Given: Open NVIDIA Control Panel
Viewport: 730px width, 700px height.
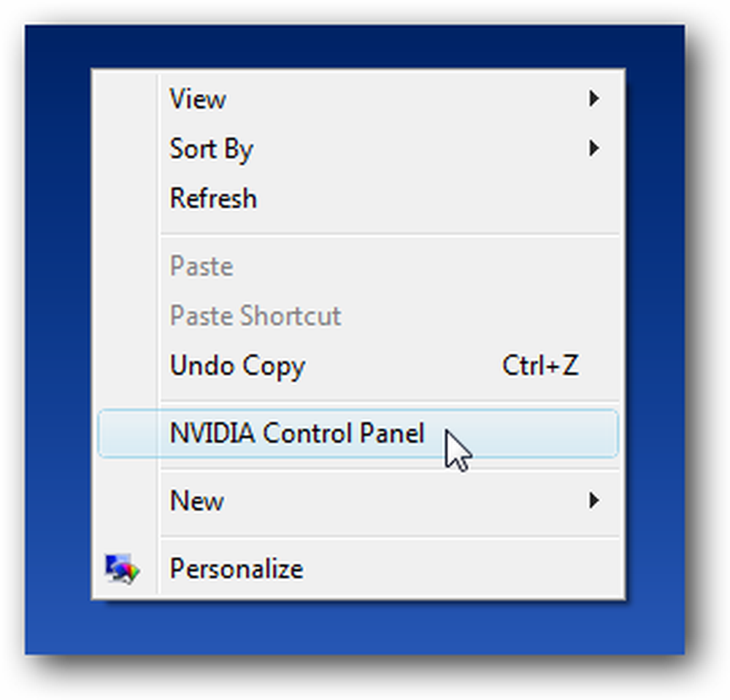Looking at the screenshot, I should click(358, 434).
